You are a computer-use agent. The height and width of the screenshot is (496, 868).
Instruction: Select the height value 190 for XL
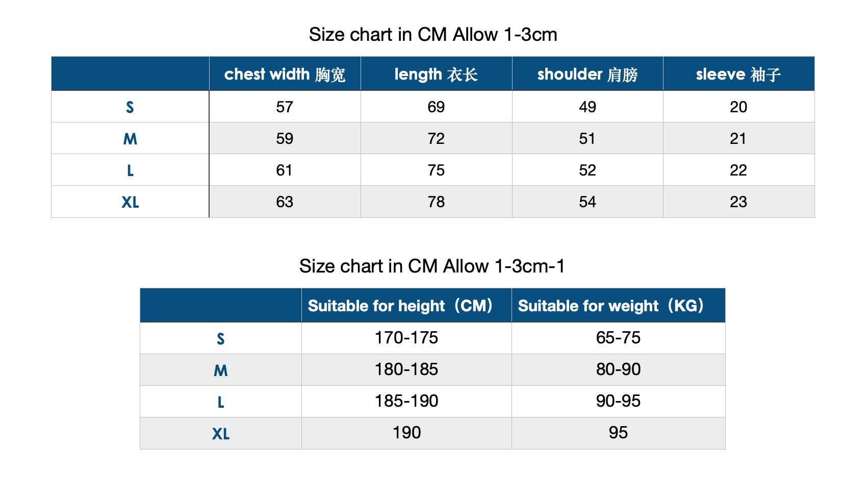point(406,433)
